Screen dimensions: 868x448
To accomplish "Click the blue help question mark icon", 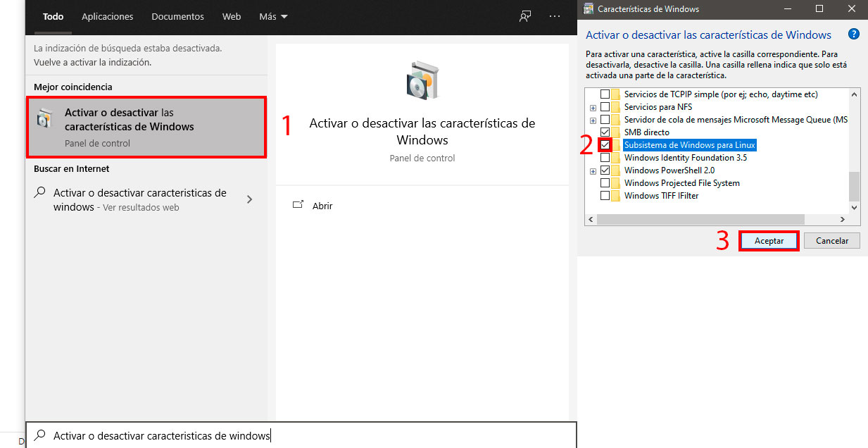I will tap(854, 35).
